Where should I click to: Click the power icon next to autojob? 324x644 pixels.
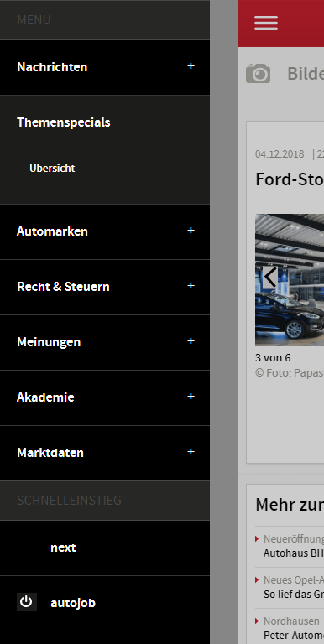point(26,602)
